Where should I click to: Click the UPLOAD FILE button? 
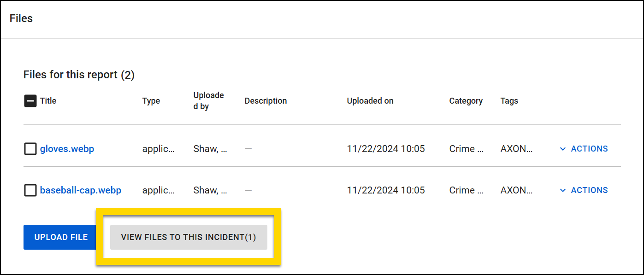59,237
